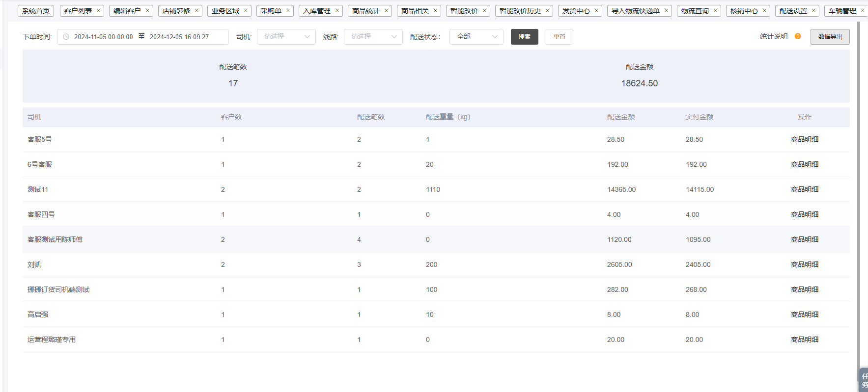
Task: Click the vertical scrollbar on right edge
Action: (859, 196)
